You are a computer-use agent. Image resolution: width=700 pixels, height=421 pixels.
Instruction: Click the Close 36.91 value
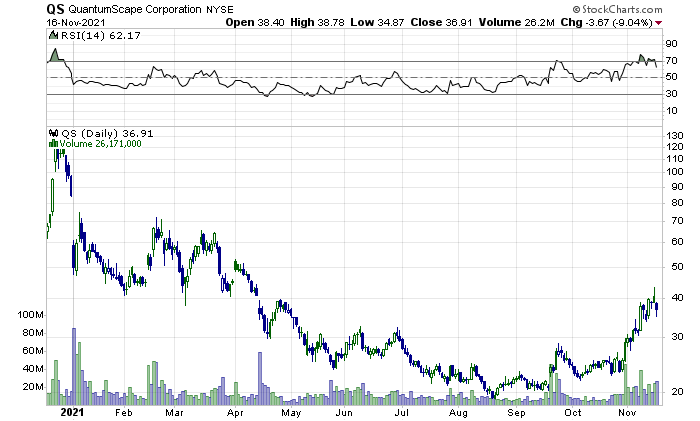442,22
